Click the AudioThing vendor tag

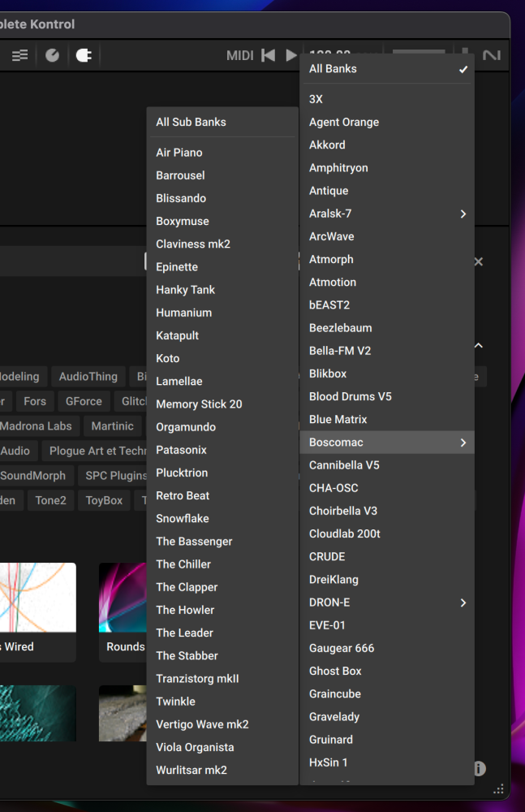[x=88, y=377]
